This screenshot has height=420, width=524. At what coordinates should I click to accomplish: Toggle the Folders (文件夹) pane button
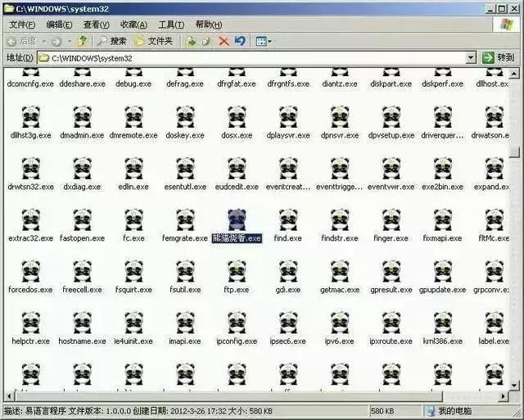(153, 41)
